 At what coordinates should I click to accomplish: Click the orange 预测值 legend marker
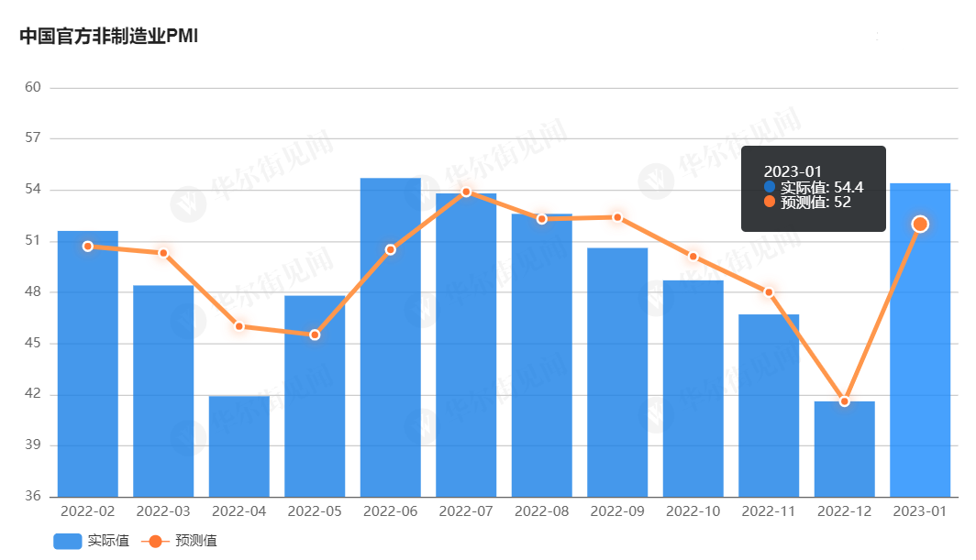[155, 541]
